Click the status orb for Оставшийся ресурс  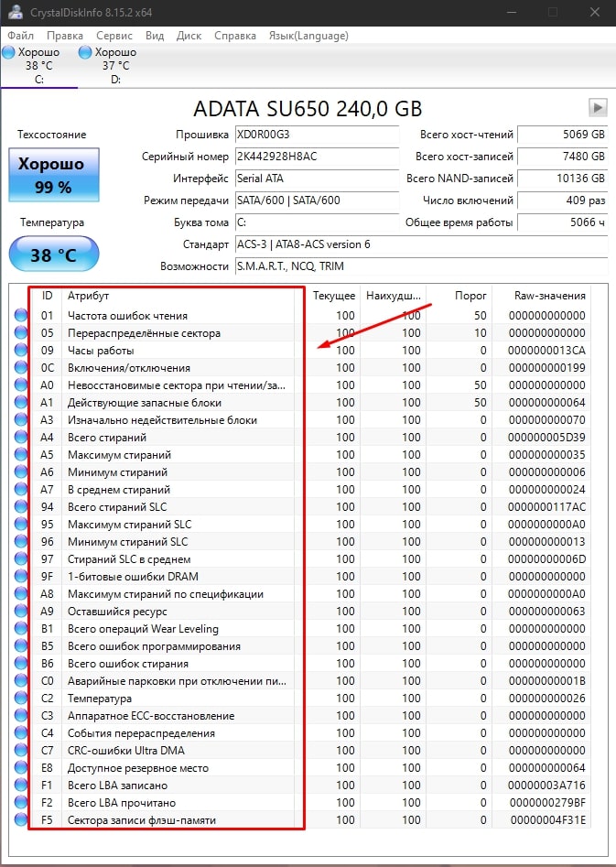click(21, 612)
